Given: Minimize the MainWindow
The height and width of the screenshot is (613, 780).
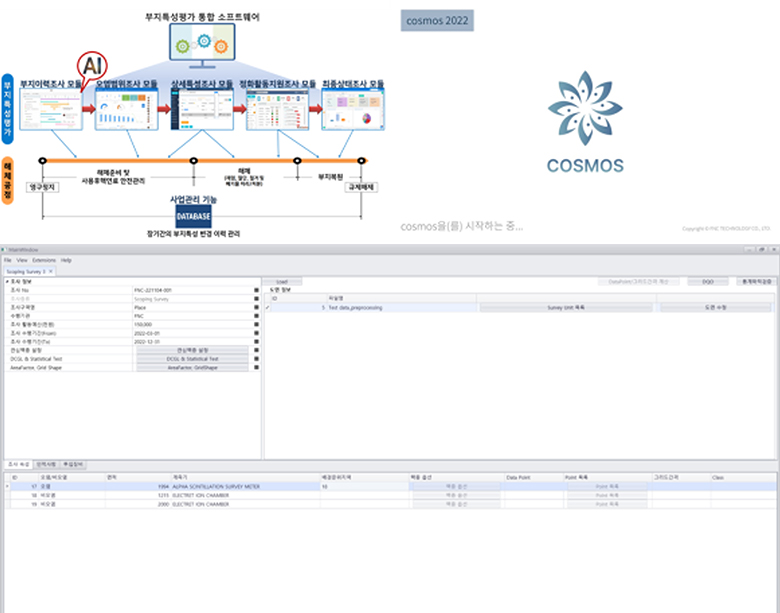Looking at the screenshot, I should point(750,249).
